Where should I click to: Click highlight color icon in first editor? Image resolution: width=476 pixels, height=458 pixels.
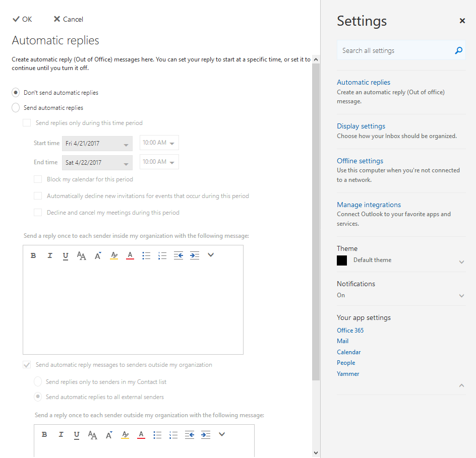point(114,255)
